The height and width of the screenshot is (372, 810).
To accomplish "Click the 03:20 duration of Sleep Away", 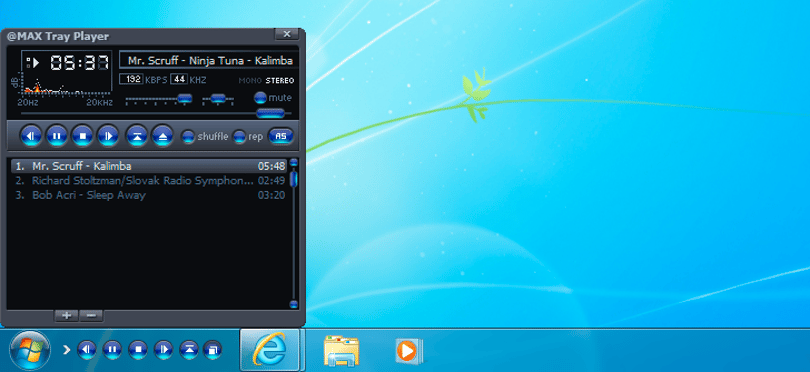I will (x=272, y=195).
